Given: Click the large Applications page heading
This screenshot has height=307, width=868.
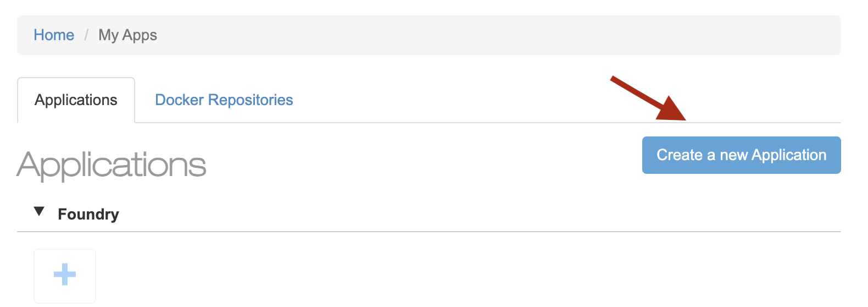Looking at the screenshot, I should point(112,165).
